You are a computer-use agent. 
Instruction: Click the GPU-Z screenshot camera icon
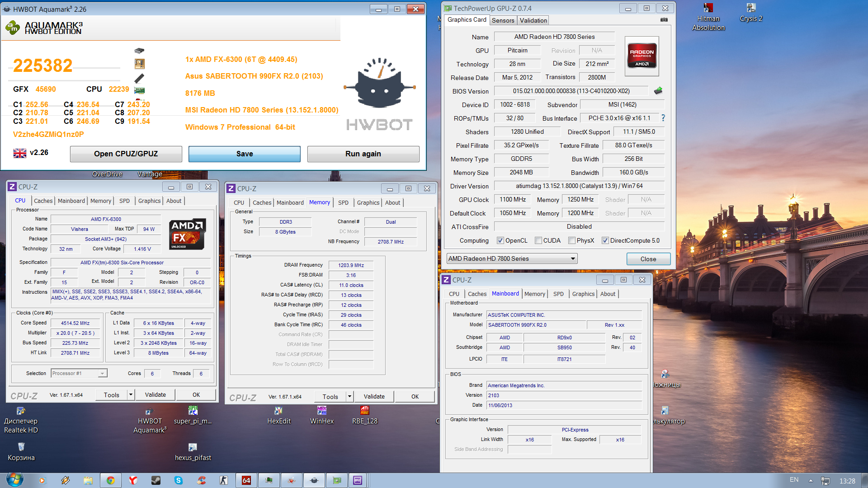[x=664, y=20]
